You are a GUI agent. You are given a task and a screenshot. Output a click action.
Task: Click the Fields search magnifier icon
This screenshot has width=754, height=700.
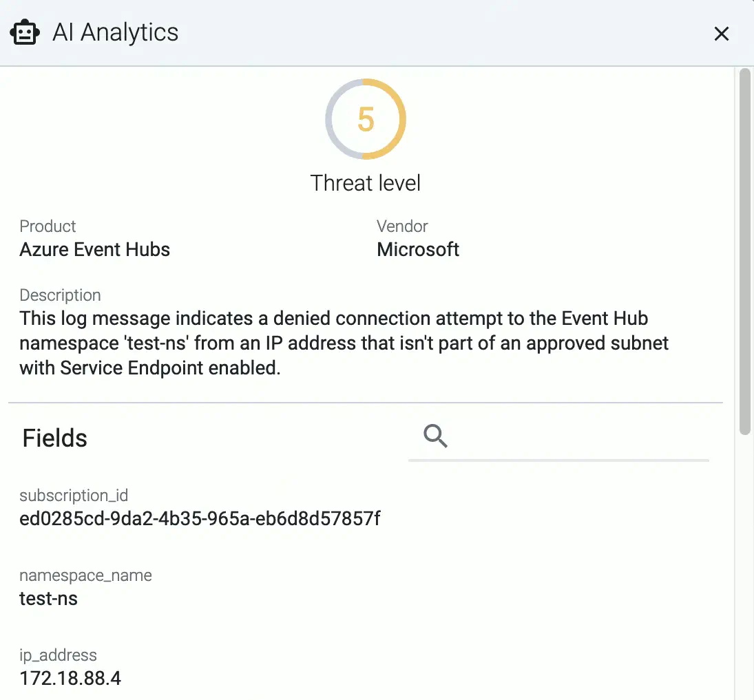(x=435, y=436)
